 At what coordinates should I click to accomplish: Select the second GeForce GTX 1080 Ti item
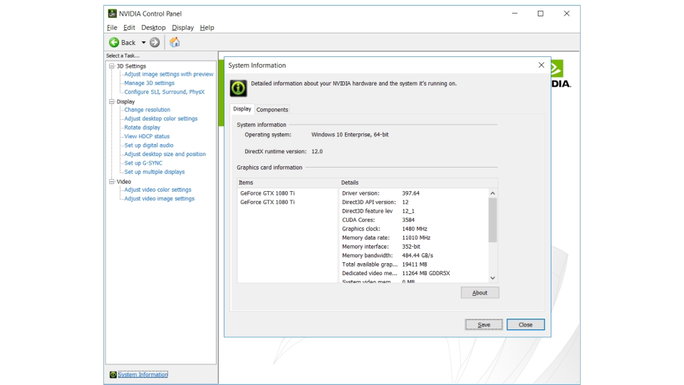click(267, 202)
